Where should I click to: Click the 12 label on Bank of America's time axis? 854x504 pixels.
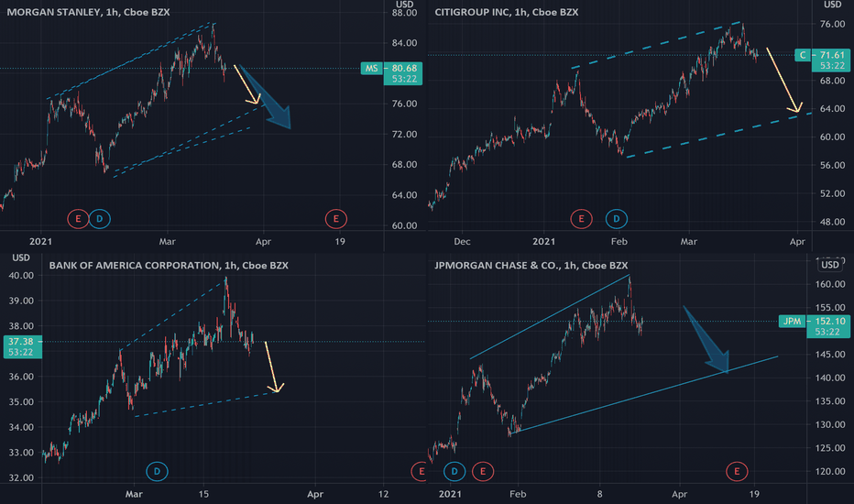(x=383, y=494)
